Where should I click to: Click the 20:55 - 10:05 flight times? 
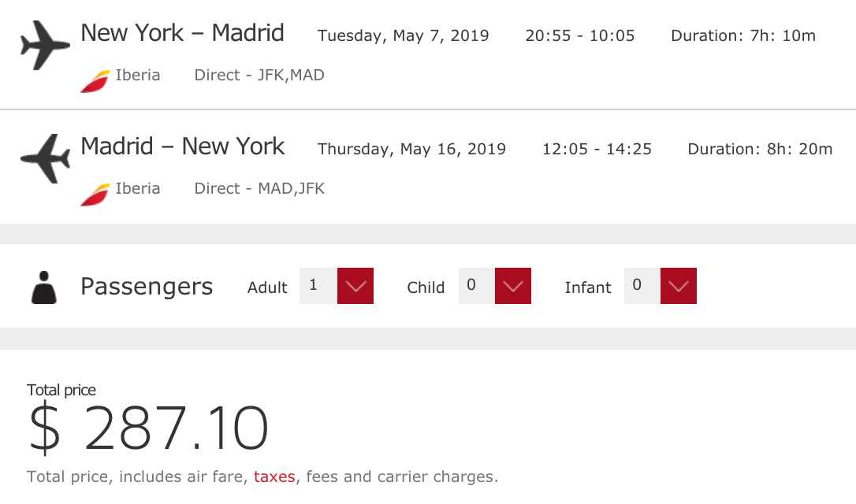(x=579, y=35)
